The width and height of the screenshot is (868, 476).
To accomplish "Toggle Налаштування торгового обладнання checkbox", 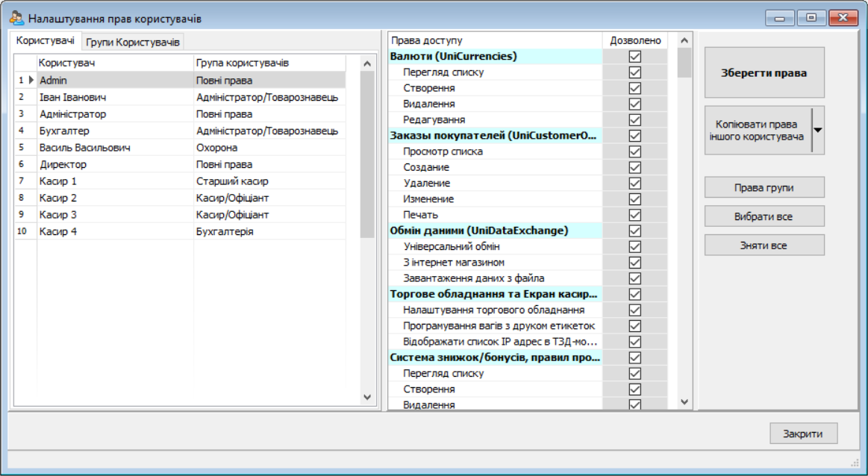I will [x=635, y=310].
